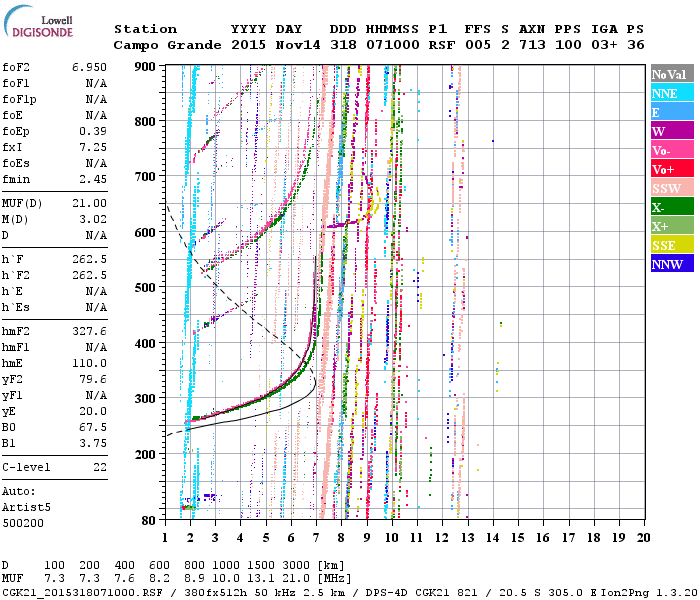Click the yF2 value 79.6
This screenshot has width=700, height=600.
pyautogui.click(x=93, y=379)
